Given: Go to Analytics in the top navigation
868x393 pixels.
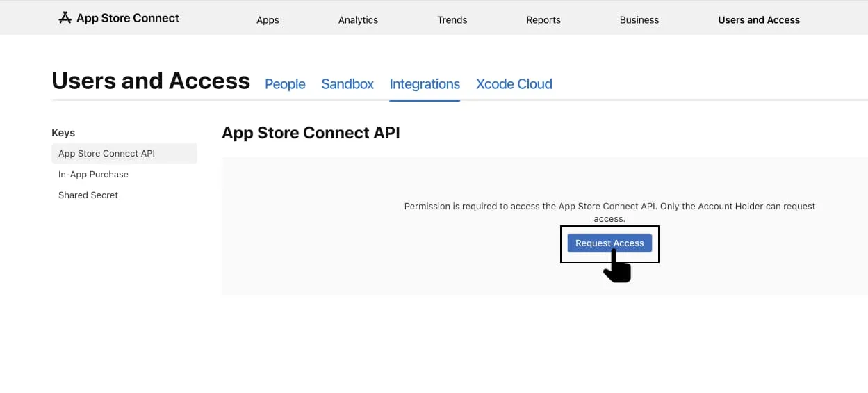Looking at the screenshot, I should click(x=358, y=20).
